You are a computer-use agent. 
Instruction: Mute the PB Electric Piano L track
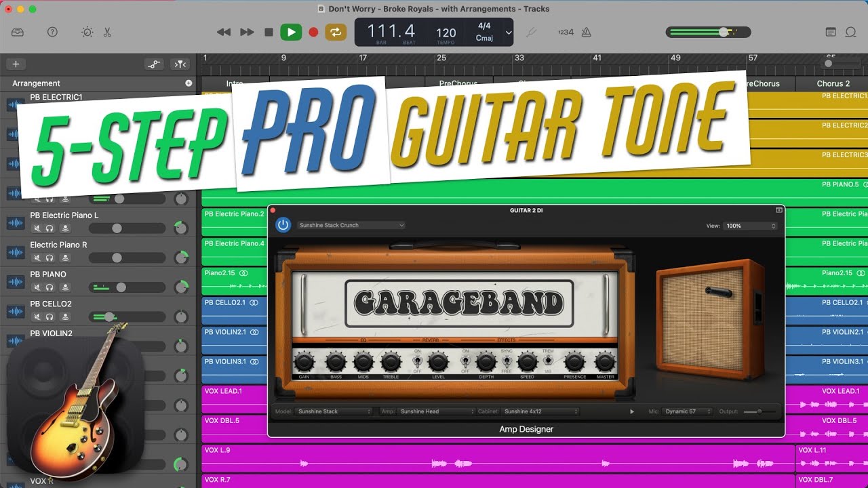pyautogui.click(x=36, y=228)
